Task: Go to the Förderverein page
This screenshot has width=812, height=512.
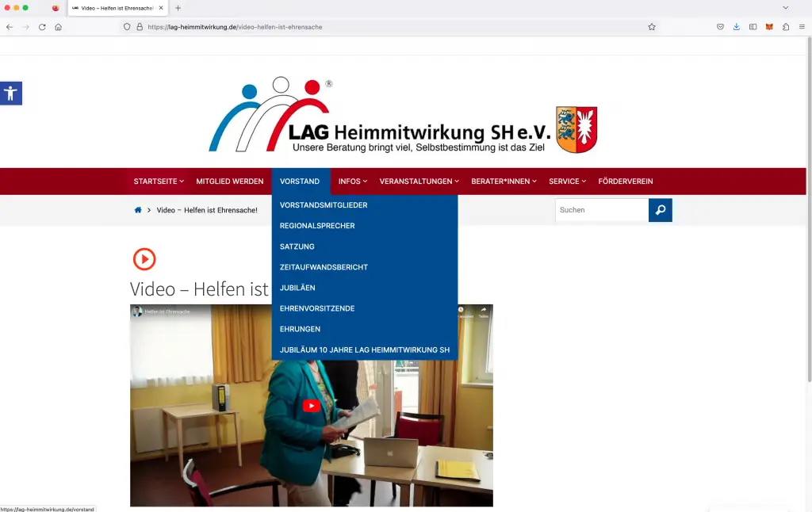Action: pos(626,181)
